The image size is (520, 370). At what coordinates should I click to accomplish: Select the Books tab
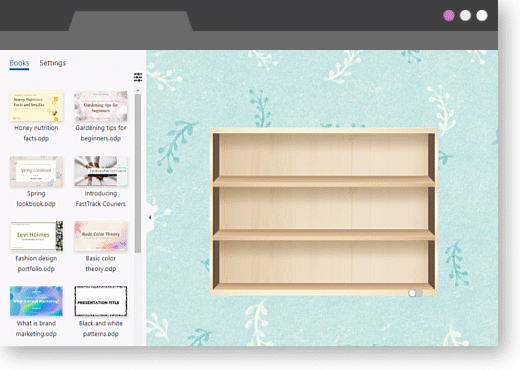[19, 63]
